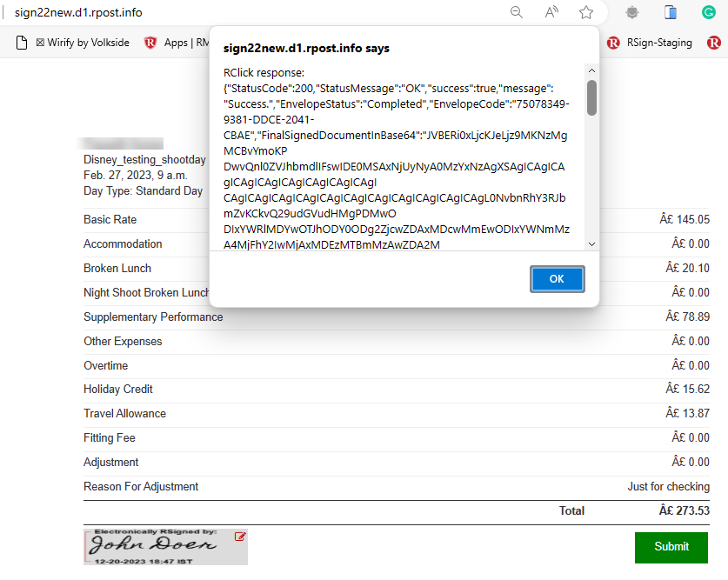Open the Read aloud icon
The height and width of the screenshot is (580, 728).
pos(551,12)
